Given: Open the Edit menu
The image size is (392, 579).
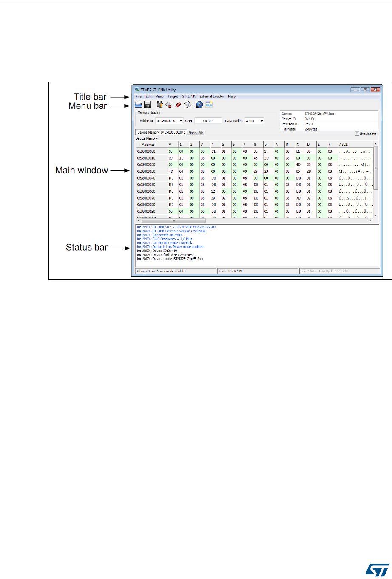Looking at the screenshot, I should pyautogui.click(x=149, y=97).
